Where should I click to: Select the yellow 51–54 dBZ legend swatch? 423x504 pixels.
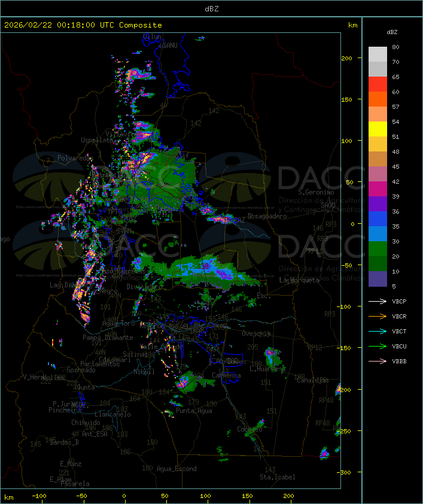pyautogui.click(x=378, y=129)
